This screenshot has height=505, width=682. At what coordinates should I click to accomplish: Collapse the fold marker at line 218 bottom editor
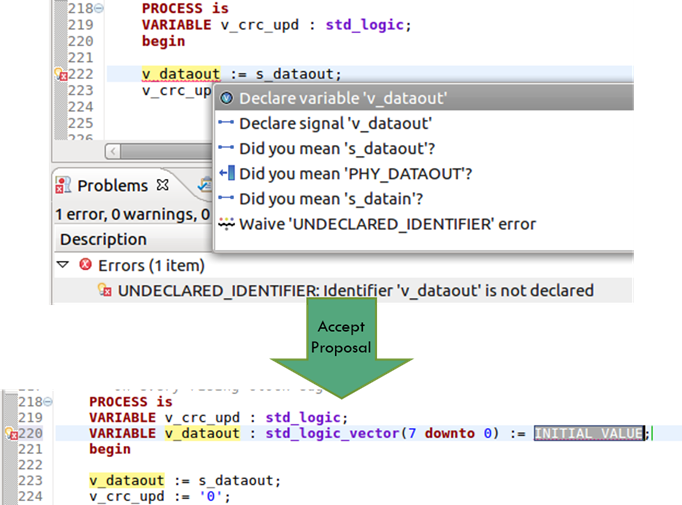(48, 401)
